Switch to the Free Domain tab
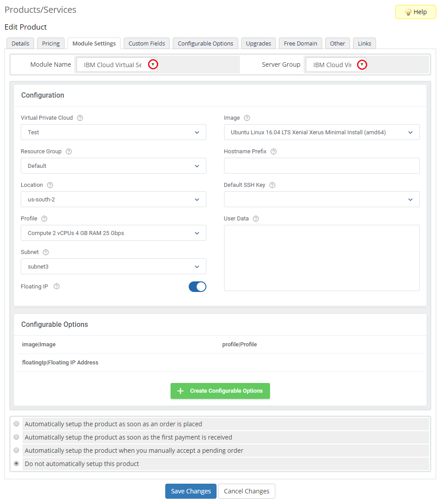The width and height of the screenshot is (441, 504). (x=300, y=43)
